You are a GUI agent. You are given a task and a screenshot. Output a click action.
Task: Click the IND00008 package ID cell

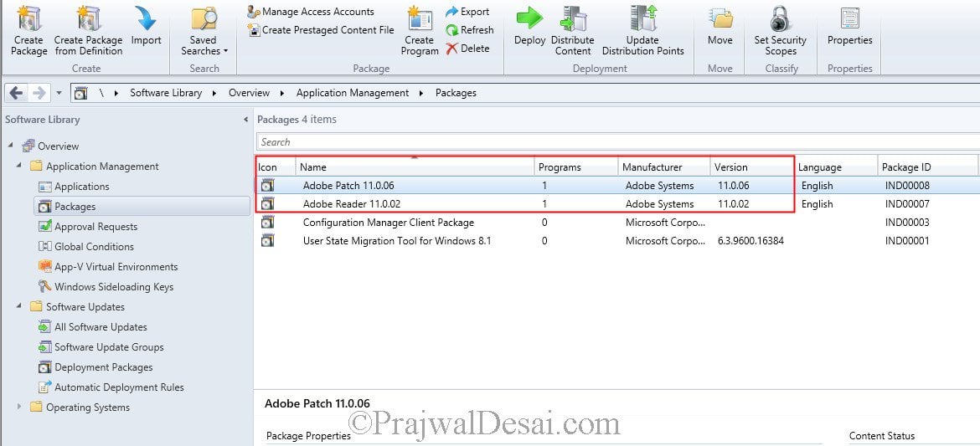tap(907, 186)
